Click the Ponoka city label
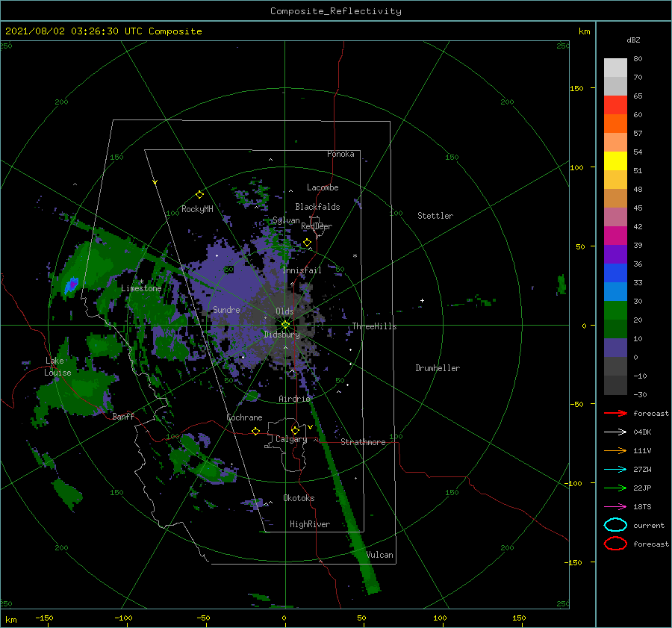672x628 pixels. (340, 154)
